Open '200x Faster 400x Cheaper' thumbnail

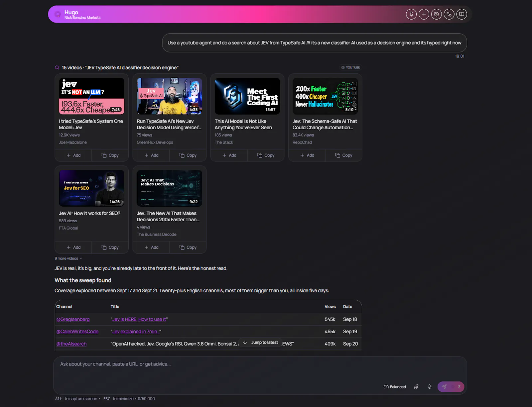(x=325, y=96)
